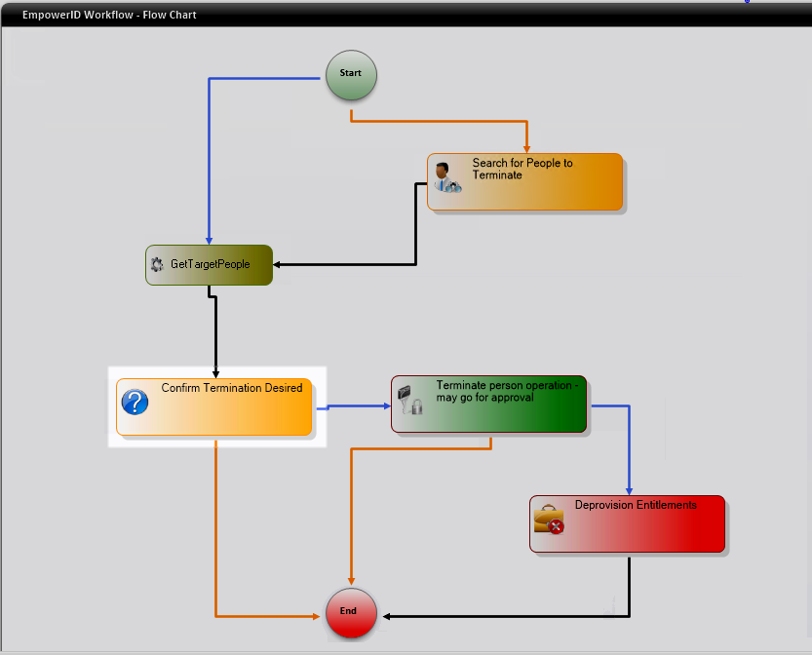The image size is (812, 655).
Task: Click the blue question mark on Confirm Termination Desired
Action: [x=135, y=402]
